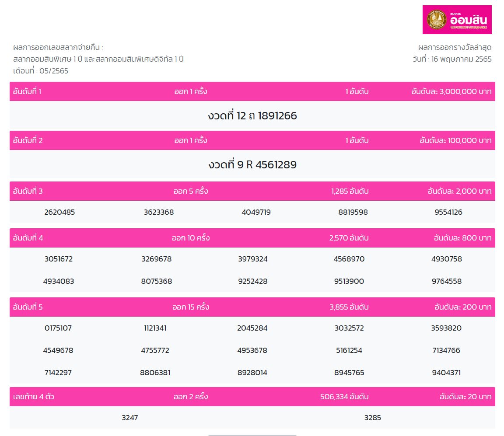Click the ผลการออกเลขสลากจ่ายคืน heading
This screenshot has width=504, height=436.
(x=58, y=48)
